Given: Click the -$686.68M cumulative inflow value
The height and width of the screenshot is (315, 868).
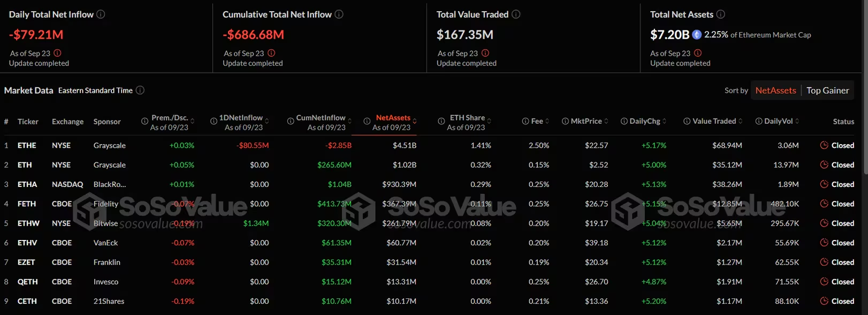Looking at the screenshot, I should pyautogui.click(x=253, y=35).
